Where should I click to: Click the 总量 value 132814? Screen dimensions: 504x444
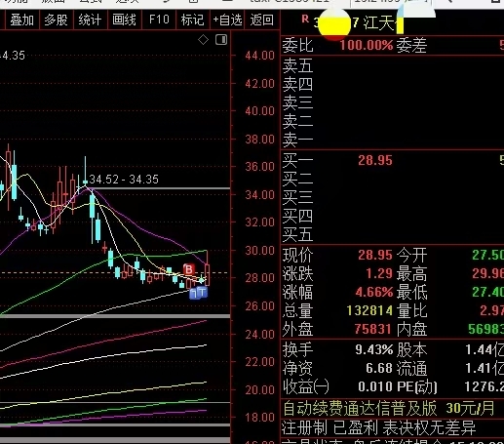pyautogui.click(x=369, y=310)
